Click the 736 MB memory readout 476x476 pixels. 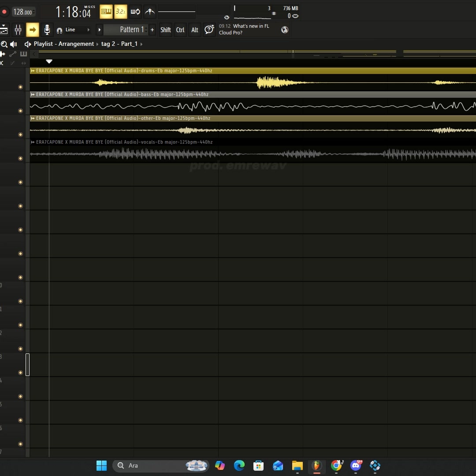pyautogui.click(x=290, y=8)
